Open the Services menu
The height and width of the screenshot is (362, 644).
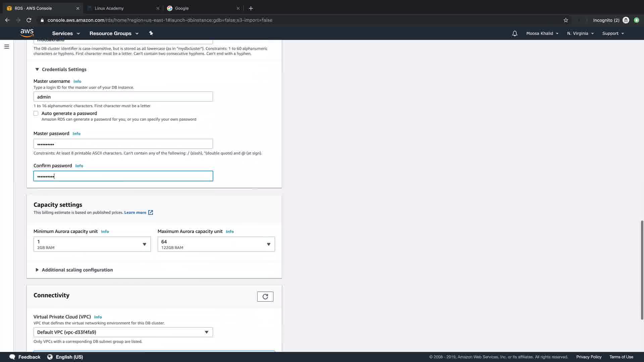(x=66, y=34)
